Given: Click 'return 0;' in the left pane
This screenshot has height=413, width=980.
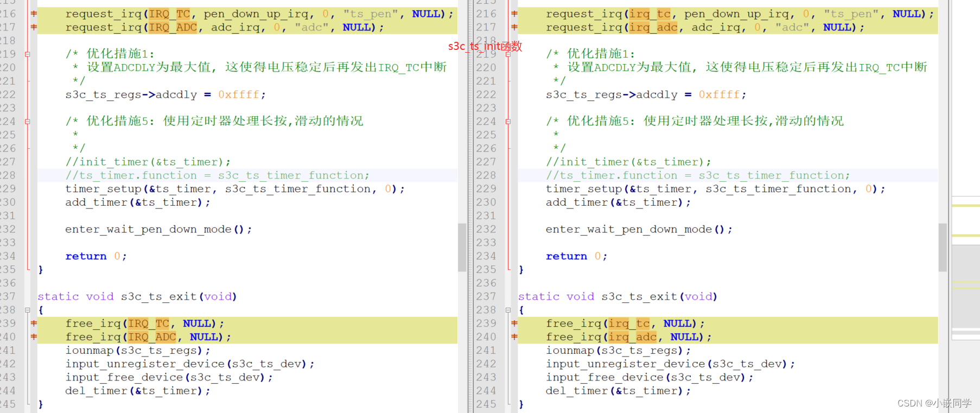Looking at the screenshot, I should [96, 256].
